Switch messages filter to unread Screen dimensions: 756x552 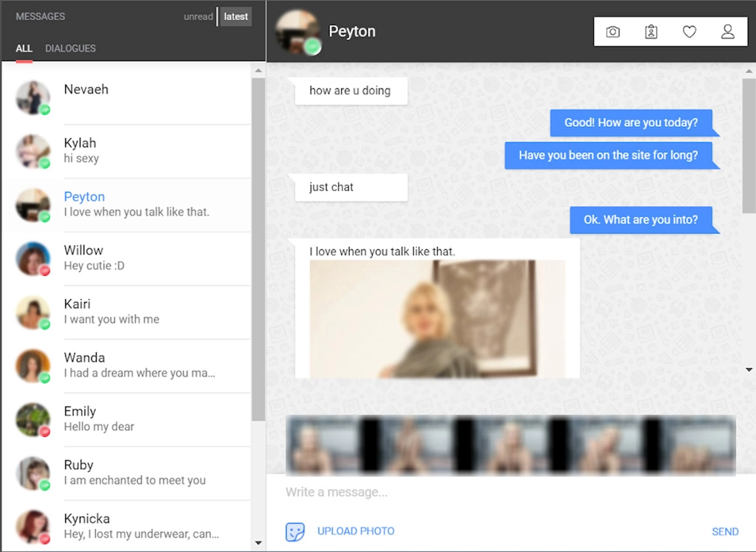click(x=198, y=16)
